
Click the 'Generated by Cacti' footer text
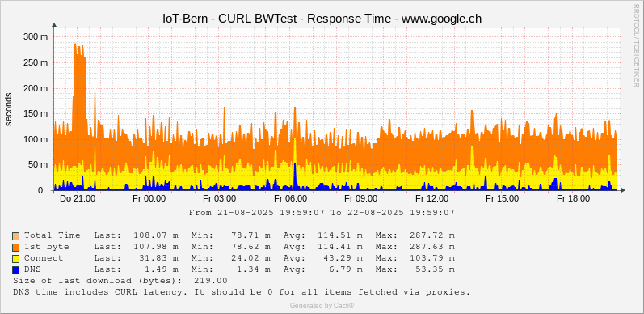tap(322, 305)
